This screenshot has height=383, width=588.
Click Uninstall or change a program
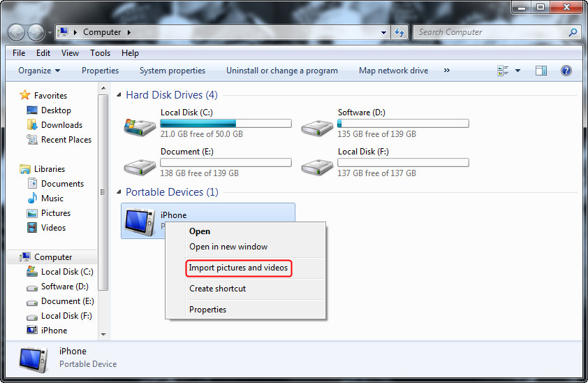(x=282, y=71)
